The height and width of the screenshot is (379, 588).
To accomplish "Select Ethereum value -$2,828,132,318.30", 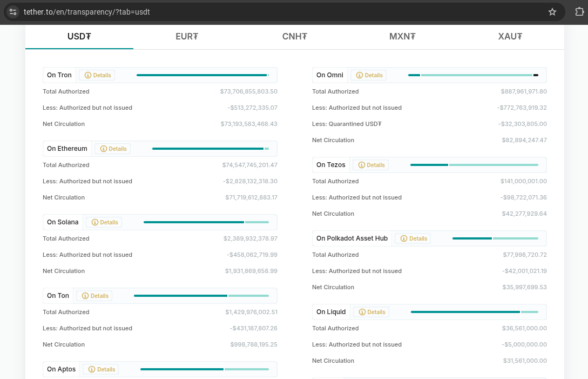I will point(250,182).
